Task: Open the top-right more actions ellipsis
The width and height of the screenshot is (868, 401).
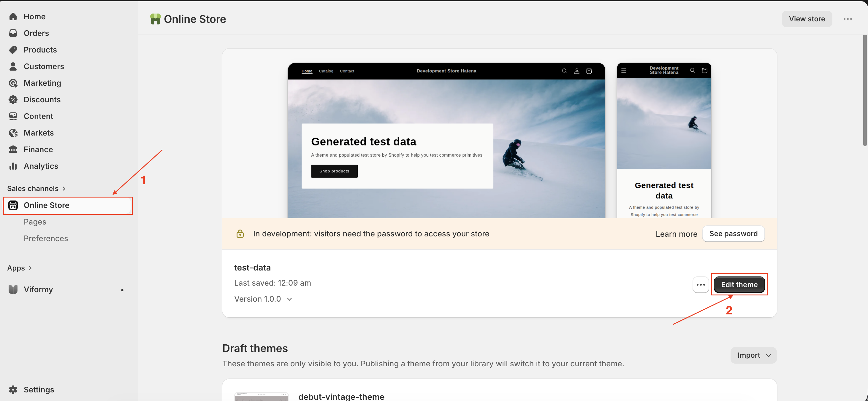Action: pos(848,19)
